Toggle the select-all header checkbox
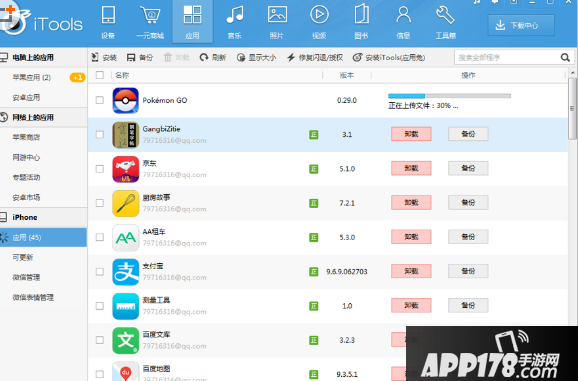Viewport: 578px width, 381px height. [x=100, y=75]
